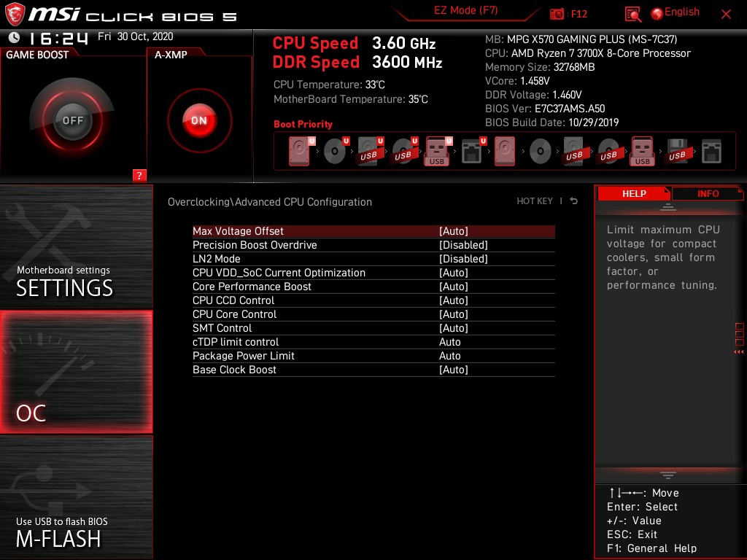Click the globe language icon
The width and height of the screenshot is (747, 560).
[x=657, y=14]
